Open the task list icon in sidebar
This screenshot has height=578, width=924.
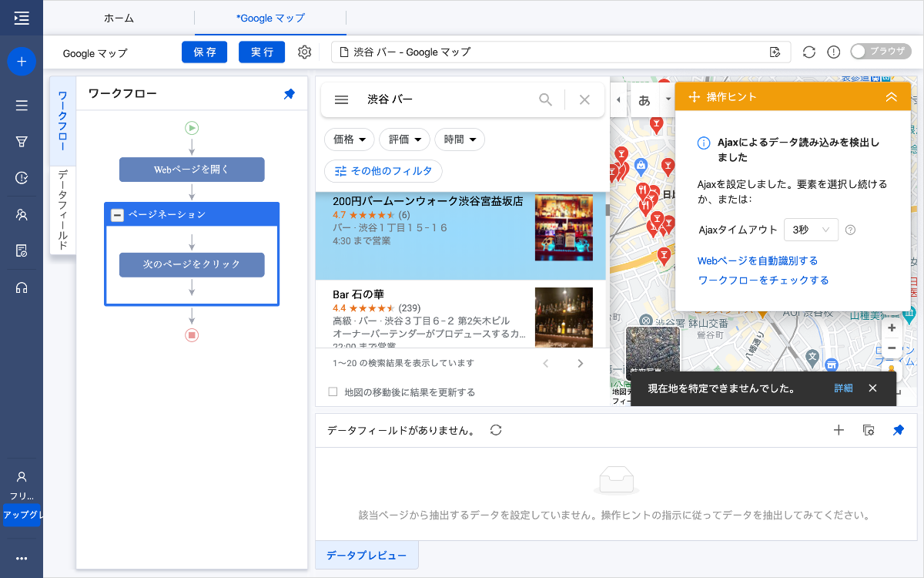click(x=22, y=106)
